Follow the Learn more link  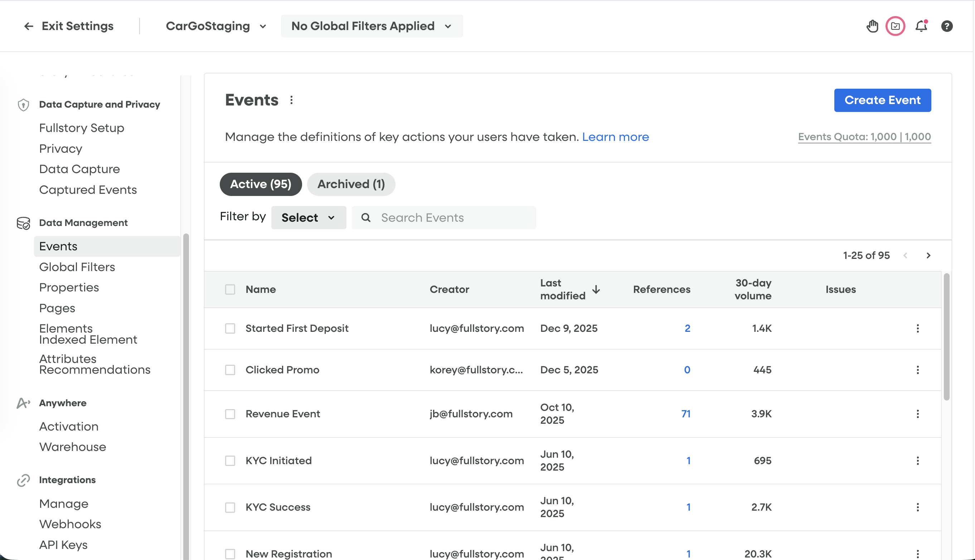(615, 137)
